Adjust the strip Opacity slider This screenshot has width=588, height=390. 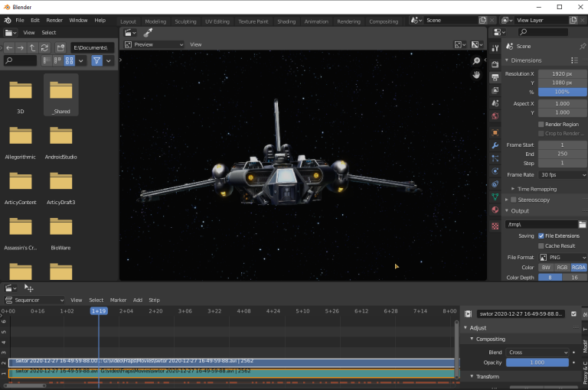click(x=537, y=362)
